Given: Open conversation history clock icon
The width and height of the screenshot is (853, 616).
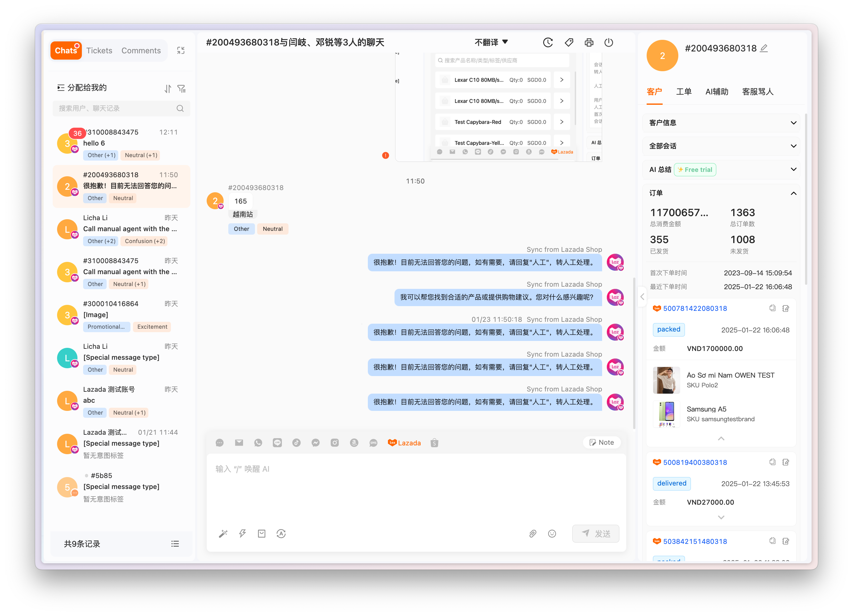Looking at the screenshot, I should point(548,42).
